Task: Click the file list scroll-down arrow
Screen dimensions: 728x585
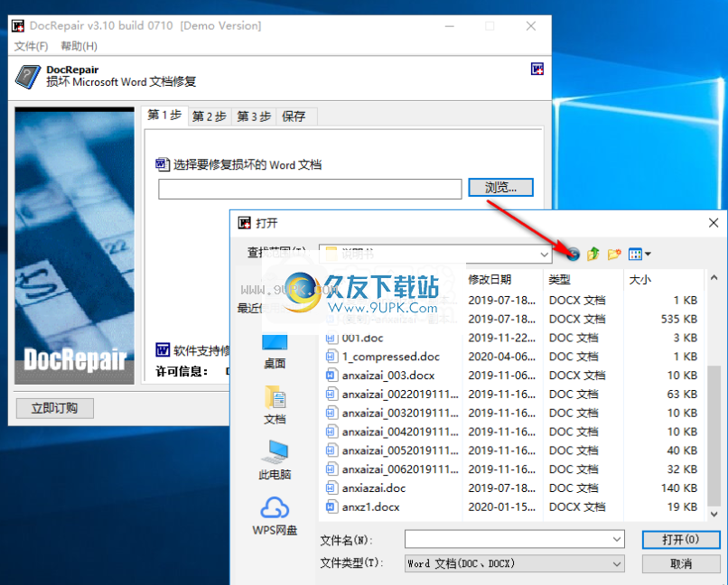Action: pyautogui.click(x=714, y=514)
